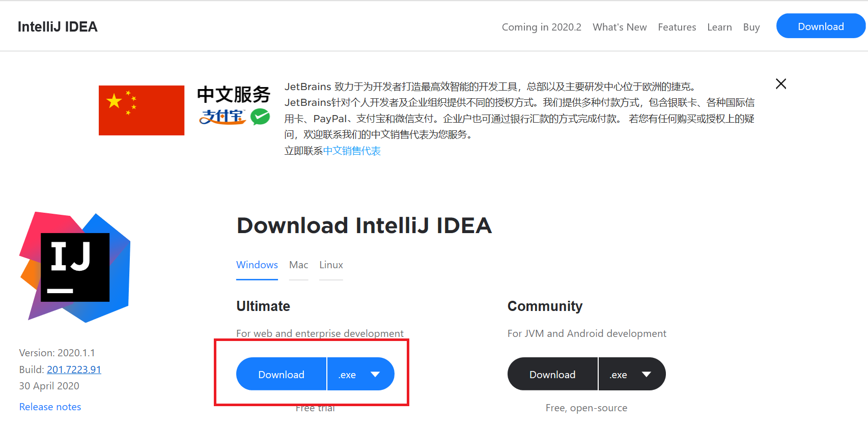The width and height of the screenshot is (868, 426).
Task: Open build 201.7223.91 link
Action: click(x=74, y=370)
